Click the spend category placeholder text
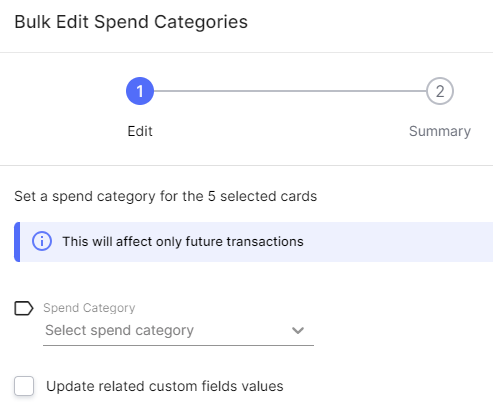 pyautogui.click(x=119, y=330)
